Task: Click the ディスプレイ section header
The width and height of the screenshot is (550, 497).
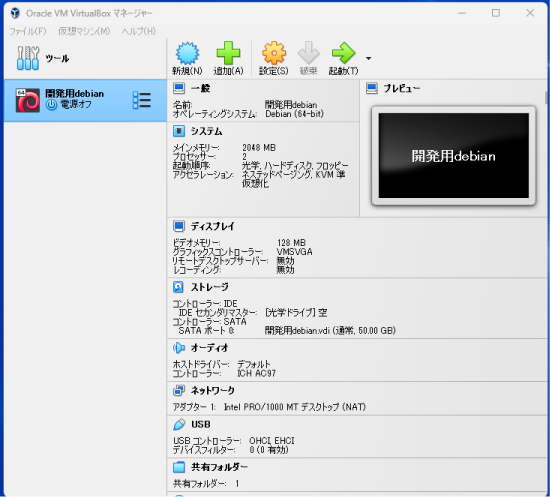Action: (213, 226)
